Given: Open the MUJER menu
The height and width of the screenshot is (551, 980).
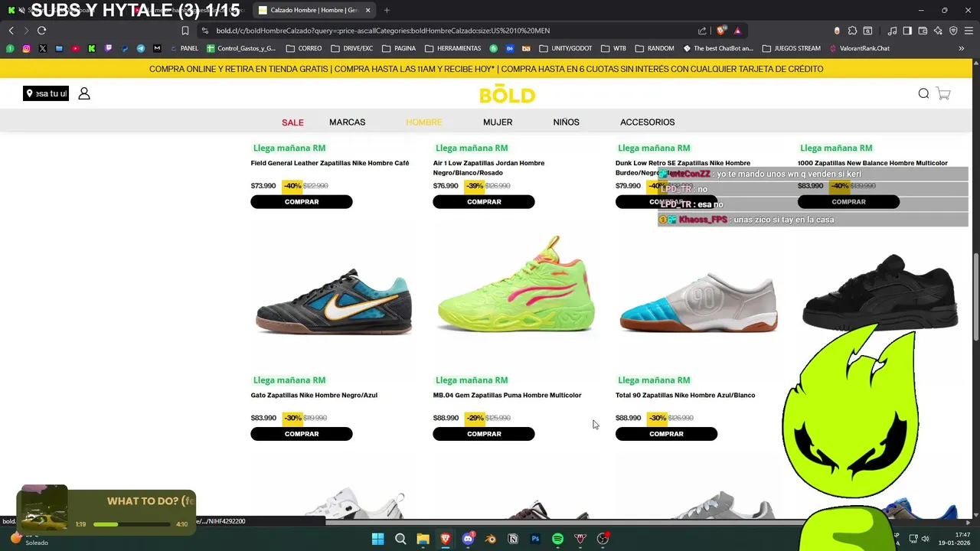Looking at the screenshot, I should (498, 122).
